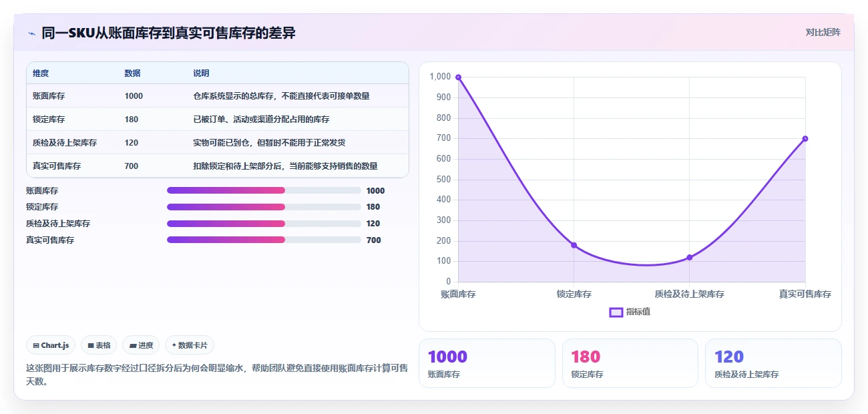Click the 500 y-axis label
The width and height of the screenshot is (868, 414).
444,180
